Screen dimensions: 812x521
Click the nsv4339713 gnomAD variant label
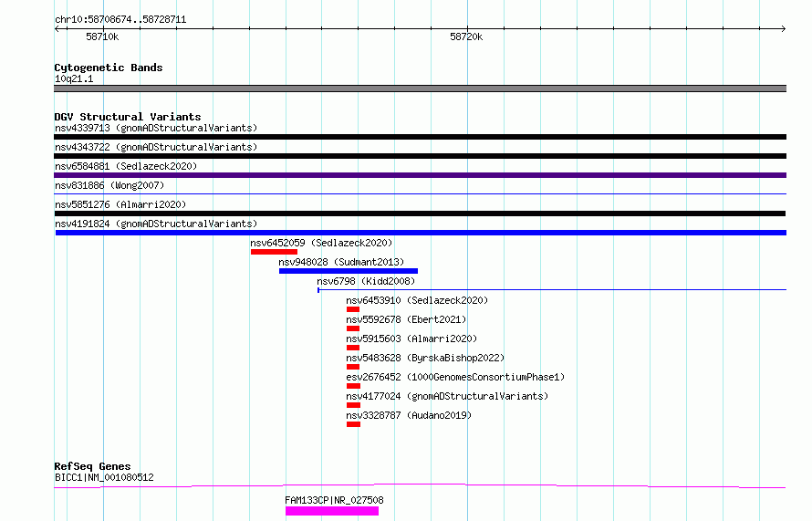tap(156, 128)
